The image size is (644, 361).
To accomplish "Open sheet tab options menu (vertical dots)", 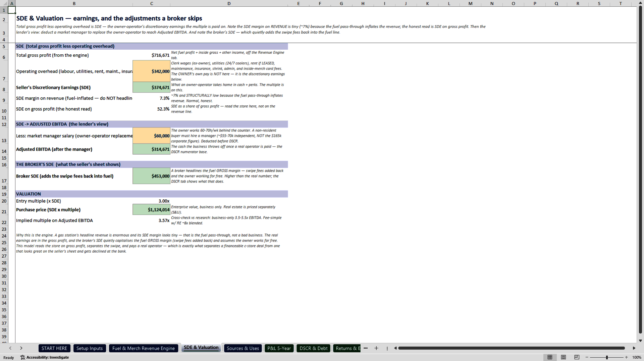I will click(387, 349).
